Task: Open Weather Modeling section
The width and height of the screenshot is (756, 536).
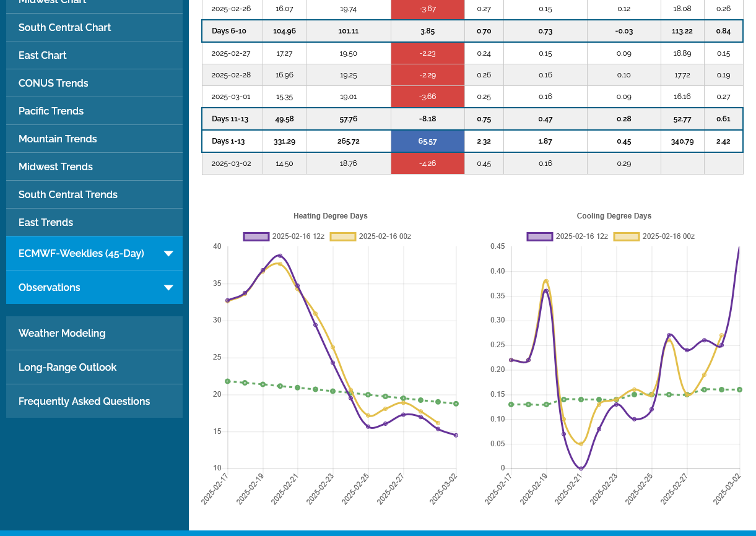Action: (62, 333)
